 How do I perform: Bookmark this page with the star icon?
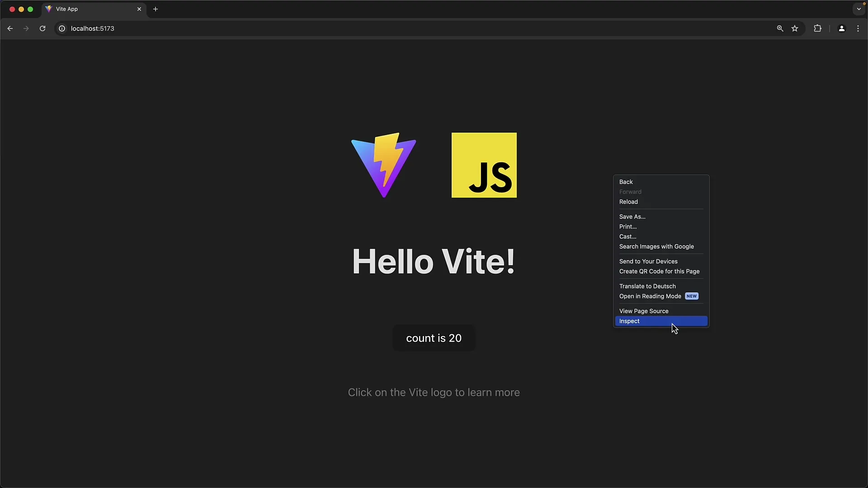(x=795, y=28)
